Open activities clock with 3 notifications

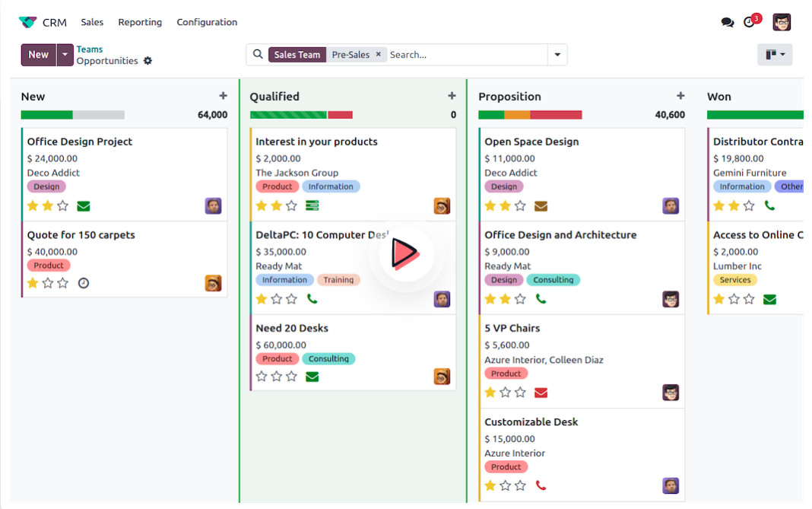pyautogui.click(x=751, y=21)
